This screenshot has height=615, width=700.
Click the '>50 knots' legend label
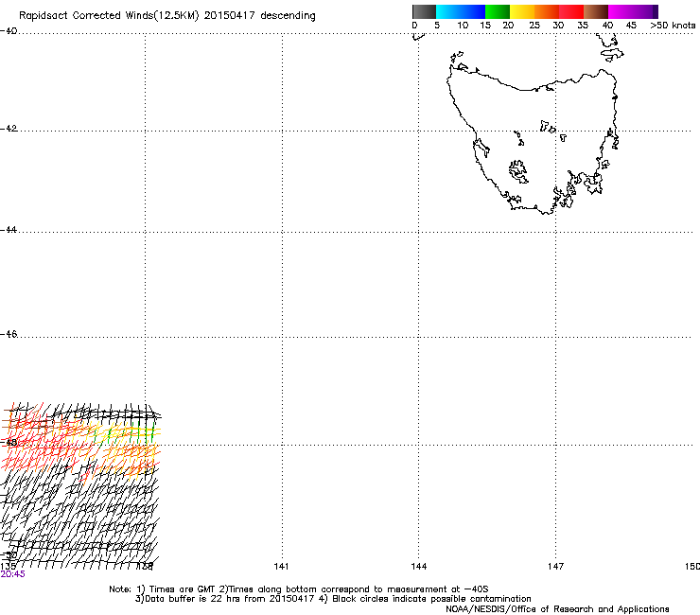(673, 26)
